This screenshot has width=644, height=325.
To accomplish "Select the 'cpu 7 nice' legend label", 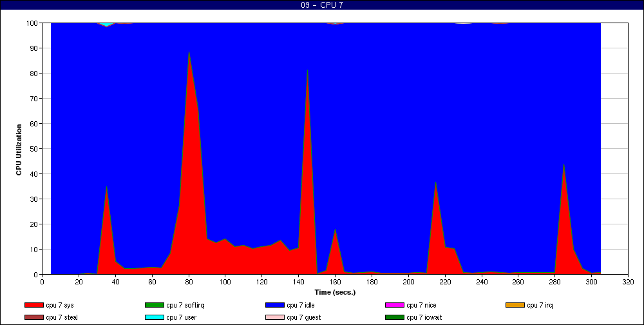I will click(421, 305).
